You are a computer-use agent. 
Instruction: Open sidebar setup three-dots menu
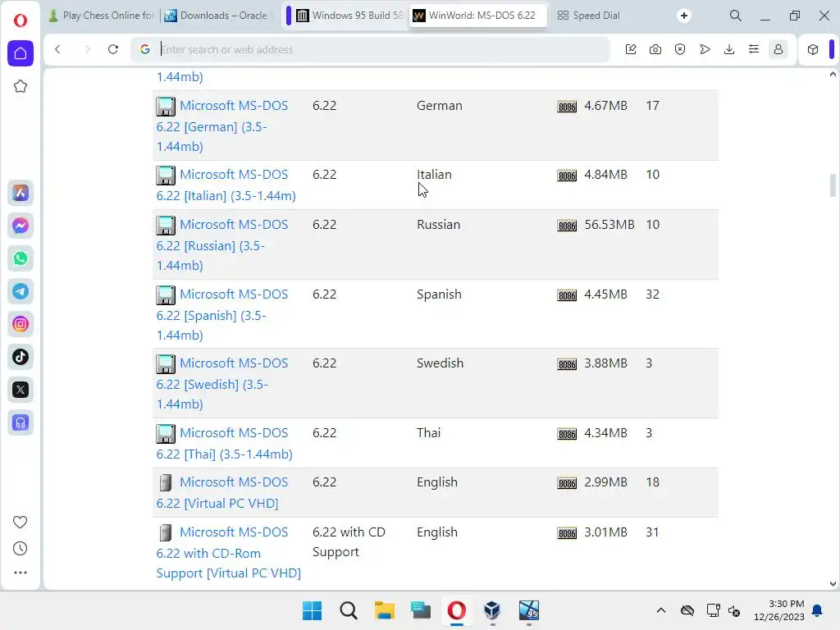[x=21, y=573]
